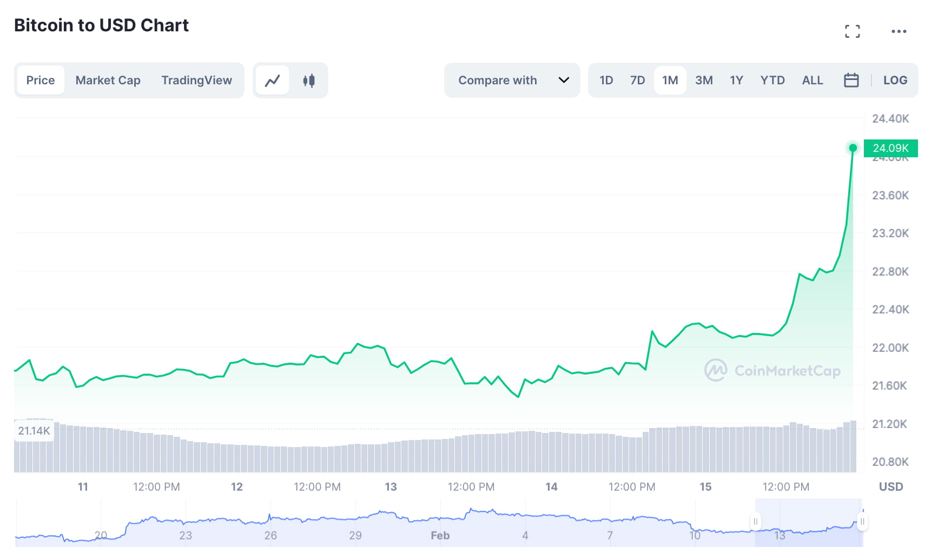Screen dimensions: 938x560
Task: Choose the 3M period button
Action: click(704, 80)
